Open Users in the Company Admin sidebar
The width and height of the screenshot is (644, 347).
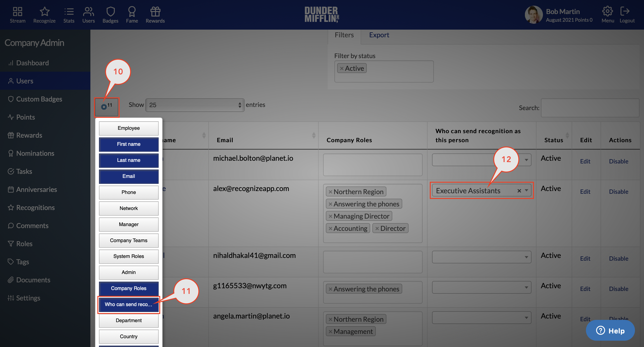45,81
